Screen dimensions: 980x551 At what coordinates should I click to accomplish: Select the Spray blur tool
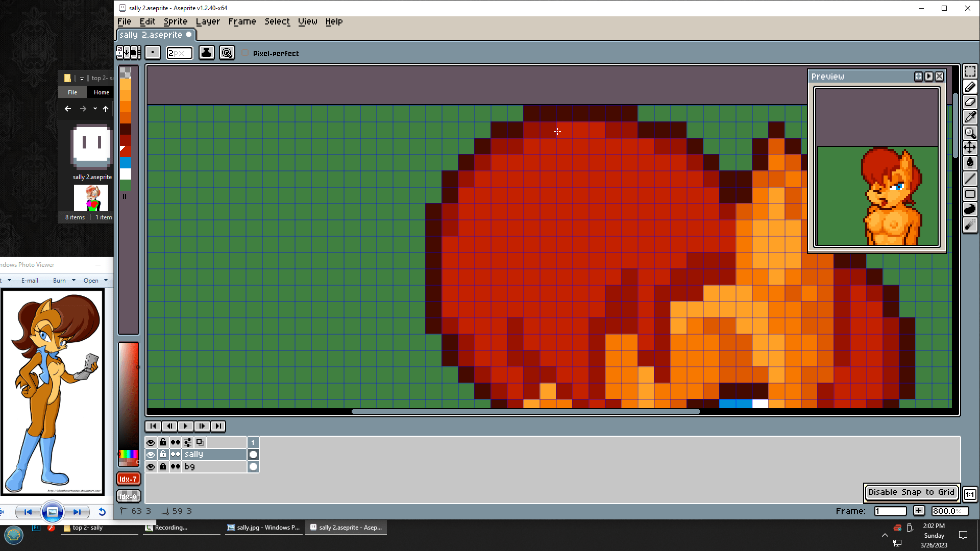pos(970,225)
